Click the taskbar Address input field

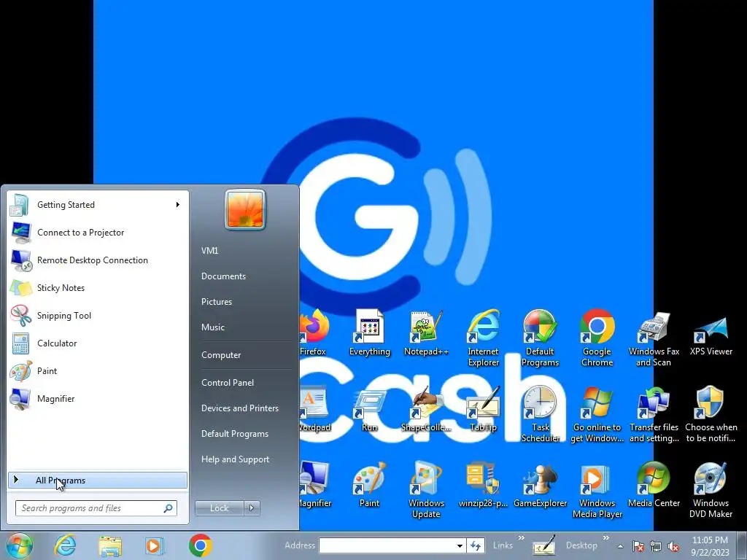[x=387, y=545]
